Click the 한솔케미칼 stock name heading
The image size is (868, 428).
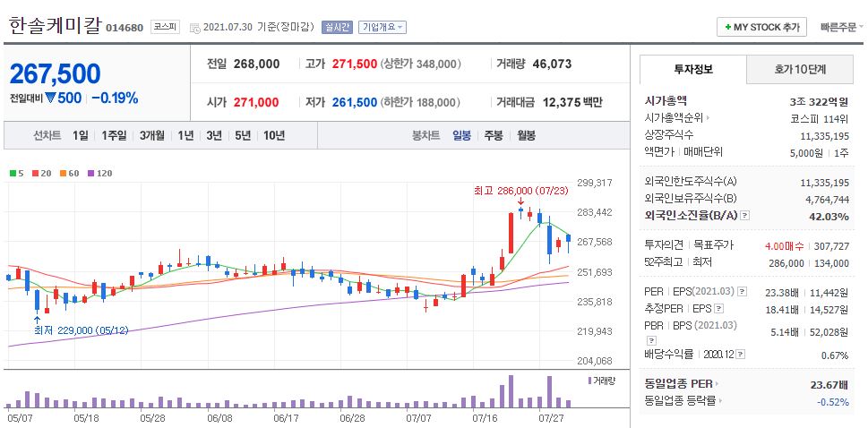(x=56, y=26)
